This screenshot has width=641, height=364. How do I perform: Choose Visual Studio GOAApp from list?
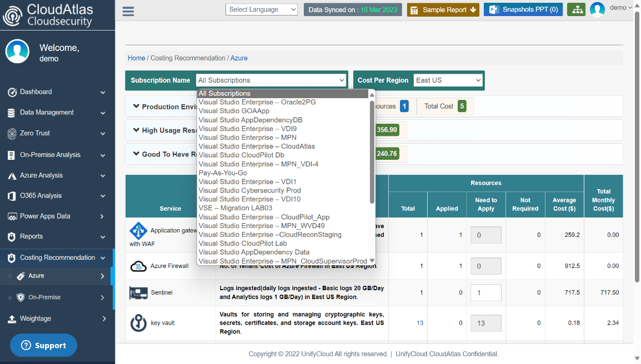pos(234,111)
